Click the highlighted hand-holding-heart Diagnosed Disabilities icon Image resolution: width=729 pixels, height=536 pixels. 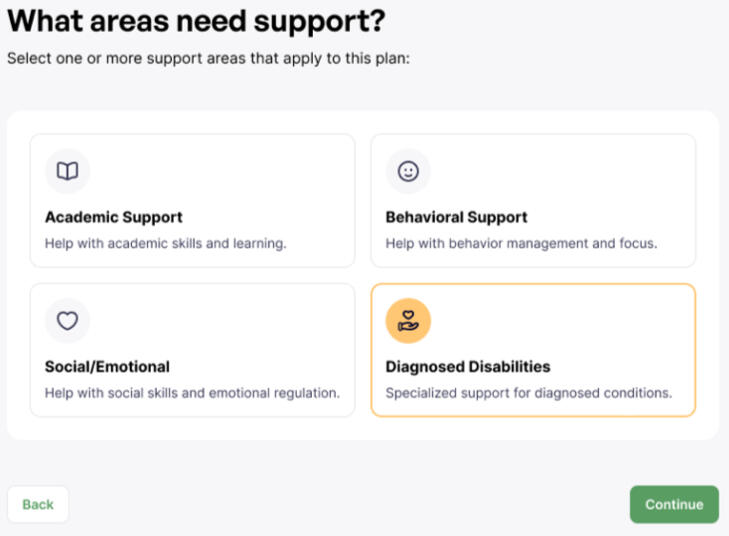(408, 321)
